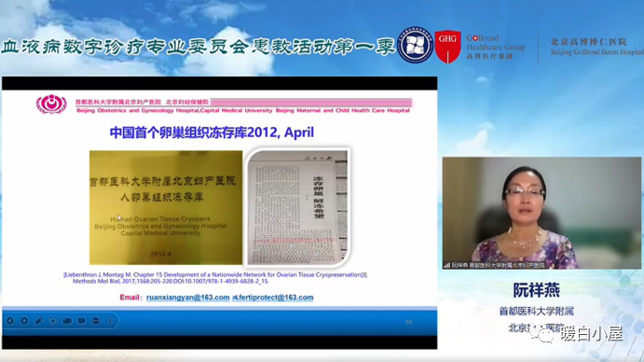Advance to the next slide using the toolbar arrow
The width and height of the screenshot is (644, 362).
click(24, 320)
